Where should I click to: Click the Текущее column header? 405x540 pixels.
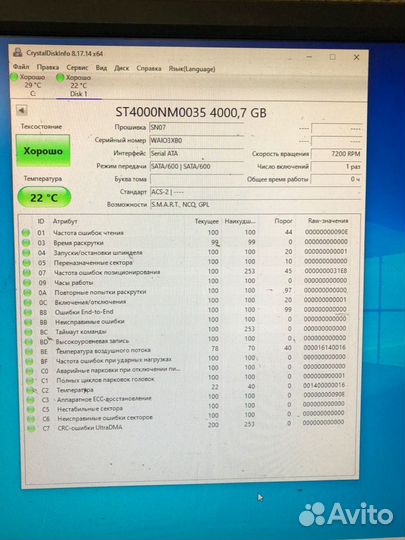pos(207,221)
